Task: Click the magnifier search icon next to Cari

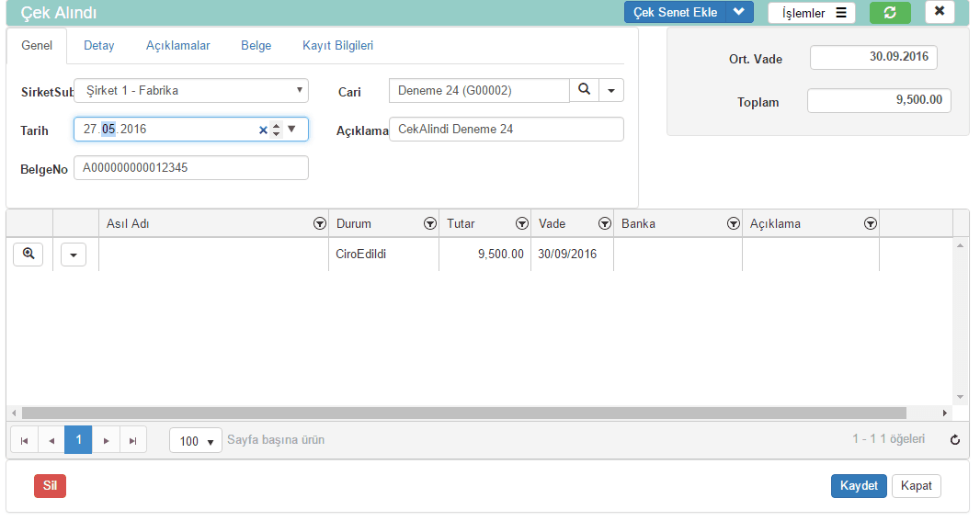Action: 584,90
